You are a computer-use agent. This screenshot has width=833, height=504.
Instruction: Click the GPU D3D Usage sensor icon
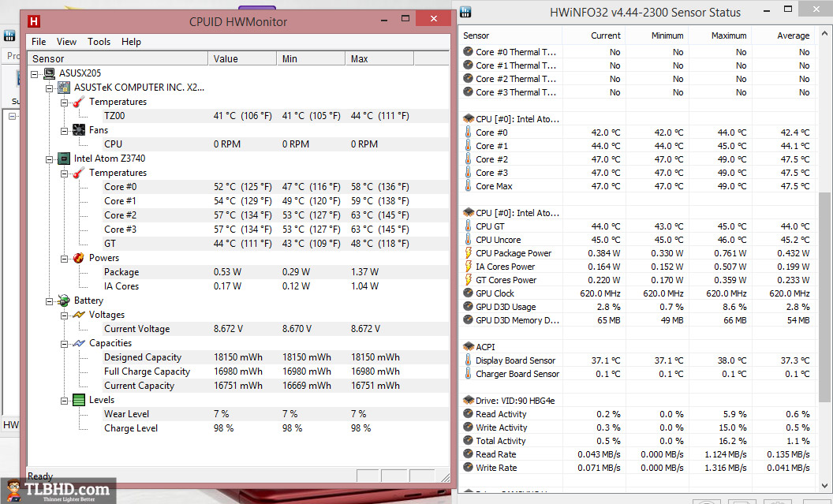[468, 306]
